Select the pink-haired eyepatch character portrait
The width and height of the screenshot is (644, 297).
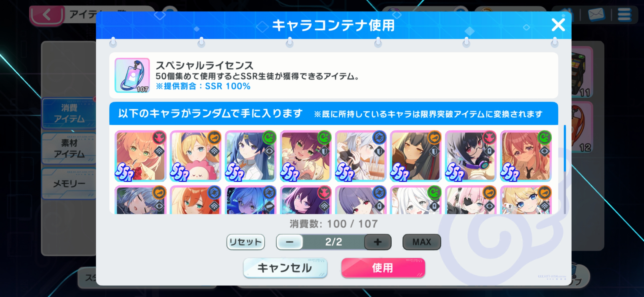(x=471, y=200)
